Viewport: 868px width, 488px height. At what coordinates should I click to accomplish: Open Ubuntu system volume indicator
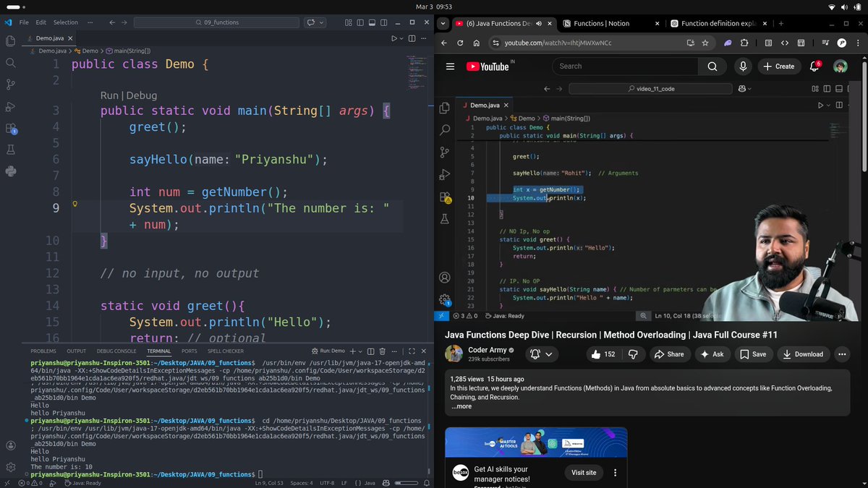(x=843, y=7)
